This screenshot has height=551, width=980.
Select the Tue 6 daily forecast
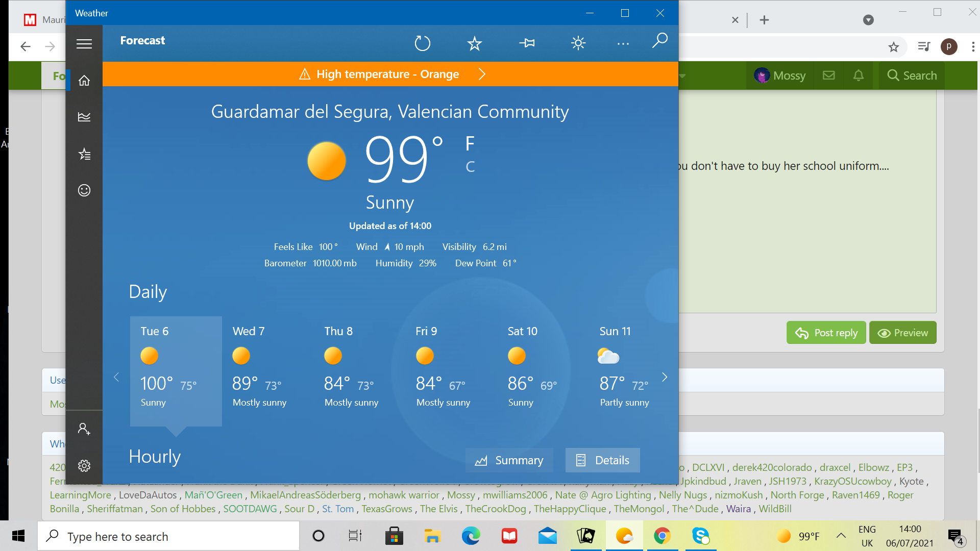click(x=176, y=371)
